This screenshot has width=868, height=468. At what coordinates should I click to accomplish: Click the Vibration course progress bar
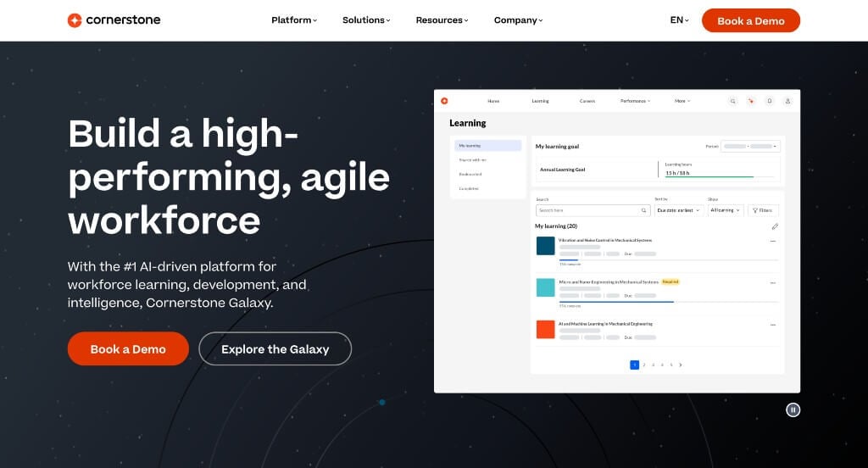point(669,259)
